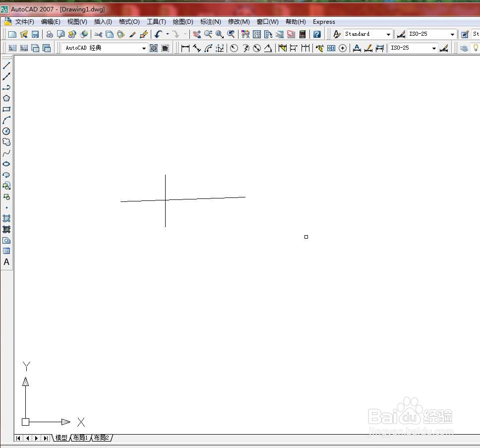This screenshot has height=448, width=480.
Task: Click the first-tab navigation arrow at bottom
Action: 18,438
